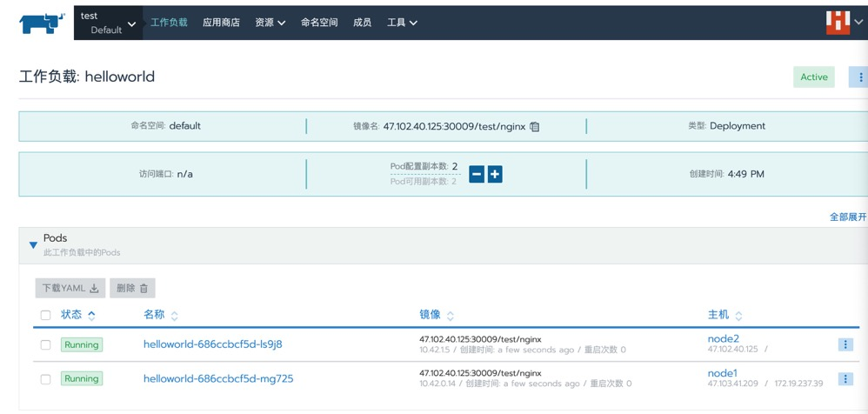Screen dimensions: 868x414
Task: Click the 镜像名 47.102.40.125:30009/test/nginx text
Action: (454, 126)
